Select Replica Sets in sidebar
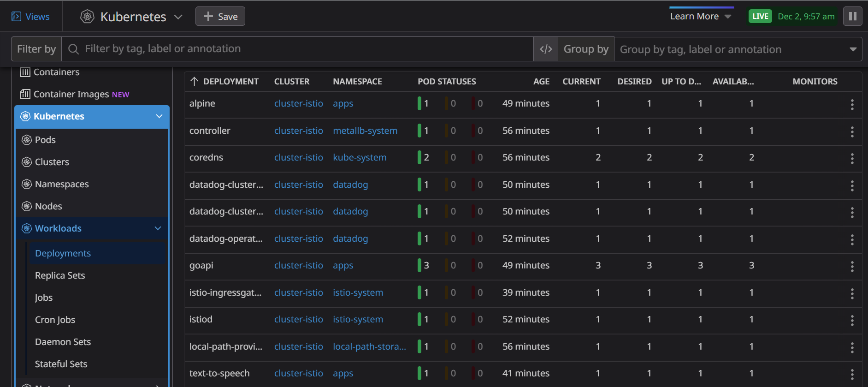Viewport: 868px width, 387px height. click(x=60, y=275)
